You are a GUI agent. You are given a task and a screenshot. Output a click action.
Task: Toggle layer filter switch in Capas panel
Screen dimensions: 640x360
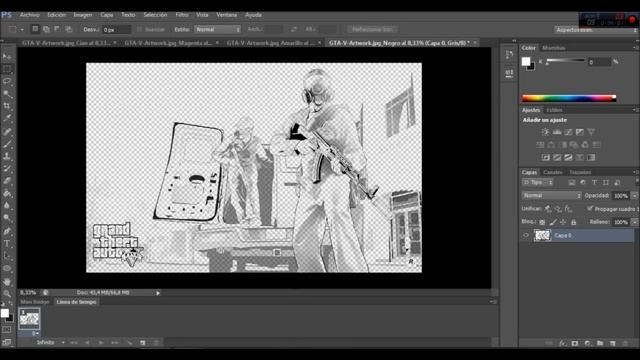[637, 182]
